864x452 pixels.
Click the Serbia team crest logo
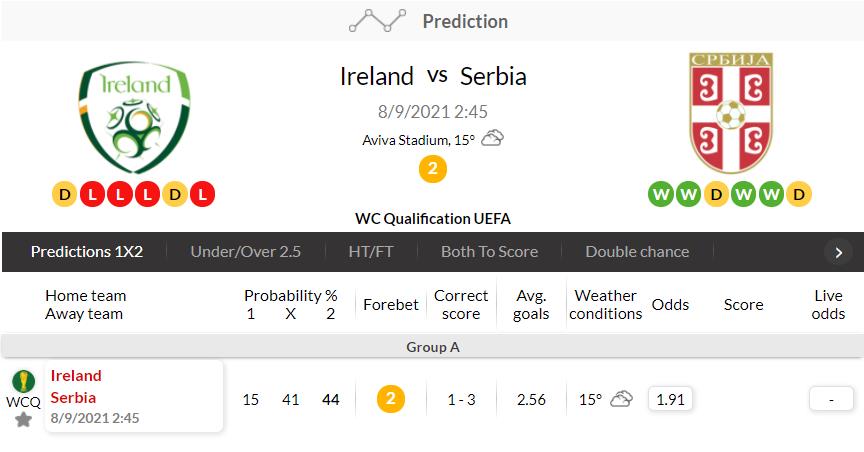click(x=730, y=114)
